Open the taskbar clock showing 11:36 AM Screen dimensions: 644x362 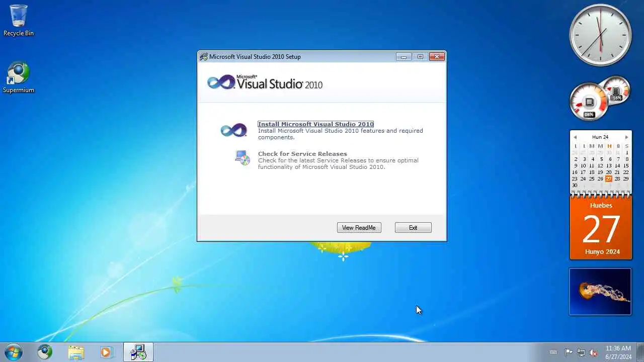tap(618, 352)
